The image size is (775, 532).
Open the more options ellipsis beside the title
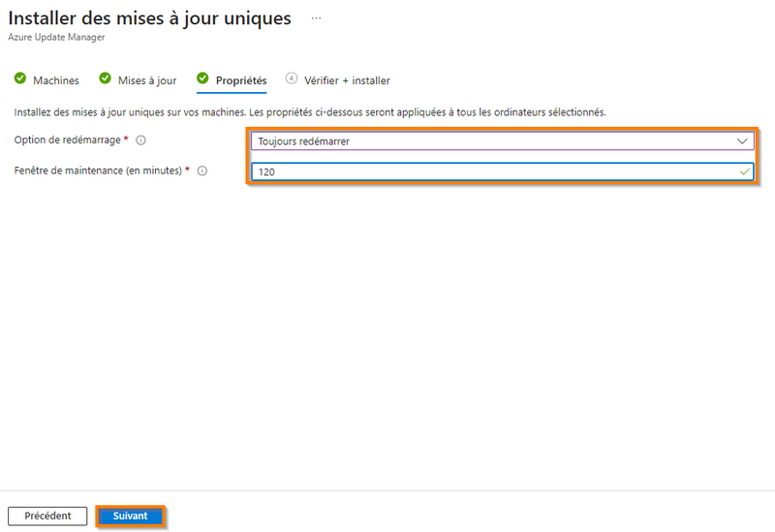tap(316, 18)
